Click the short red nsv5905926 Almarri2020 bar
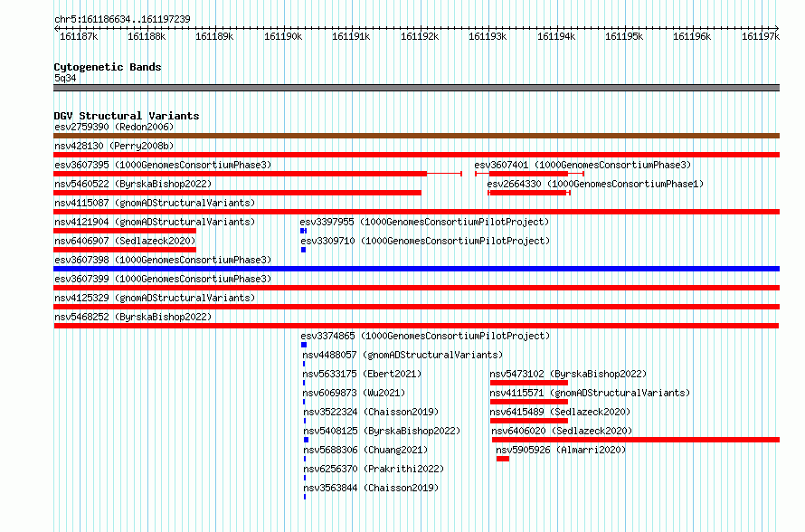805x532 pixels. (x=503, y=459)
